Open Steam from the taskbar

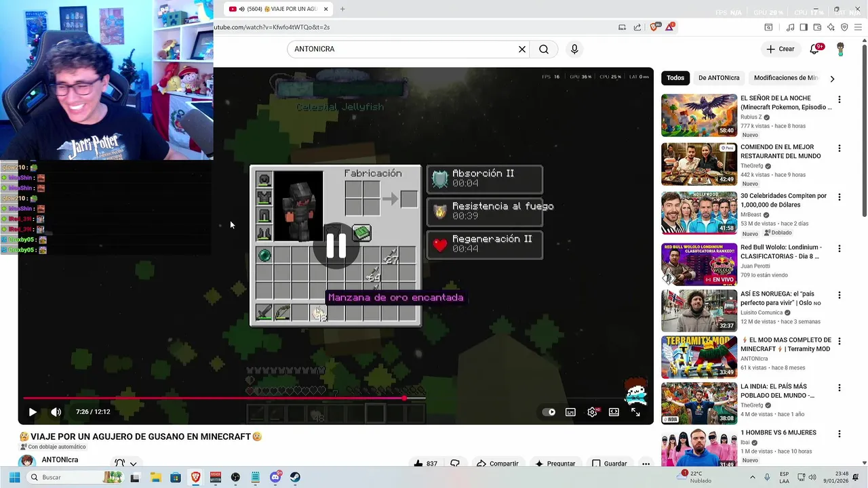295,477
